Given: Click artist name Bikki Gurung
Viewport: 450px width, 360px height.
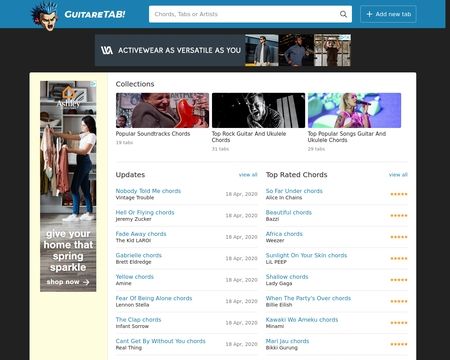Looking at the screenshot, I should (x=282, y=348).
